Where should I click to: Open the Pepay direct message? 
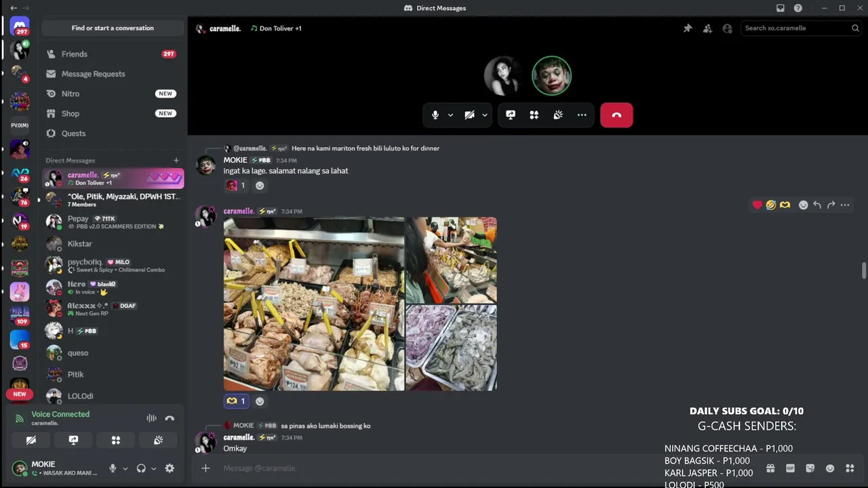pyautogui.click(x=113, y=222)
